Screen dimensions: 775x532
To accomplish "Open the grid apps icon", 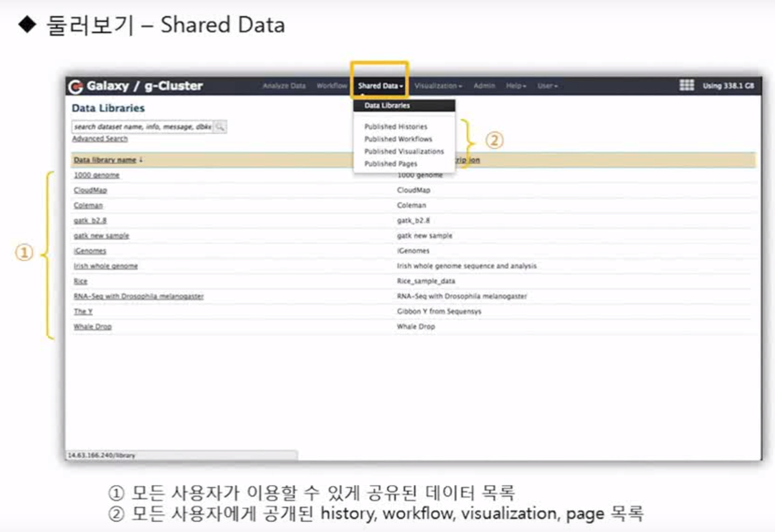I will pos(687,85).
